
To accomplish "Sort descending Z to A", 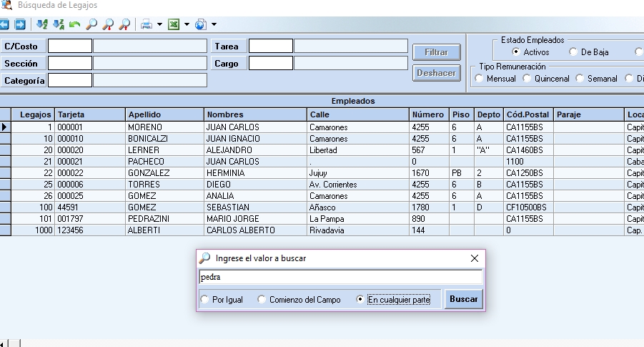I will 59,24.
